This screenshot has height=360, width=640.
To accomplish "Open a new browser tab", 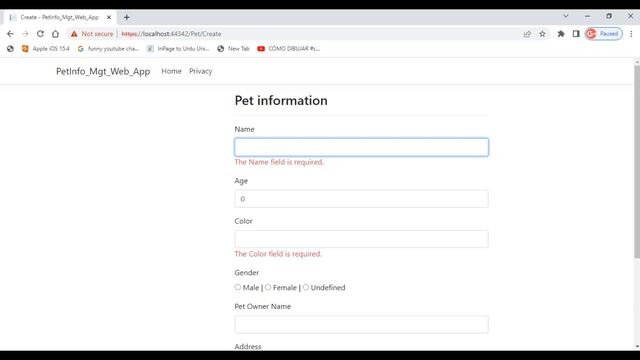I will click(127, 17).
